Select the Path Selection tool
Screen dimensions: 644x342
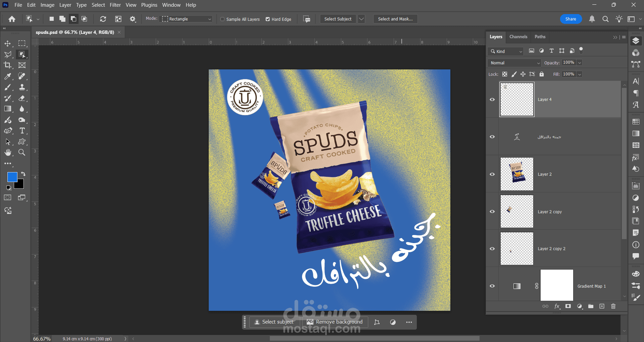click(x=7, y=141)
